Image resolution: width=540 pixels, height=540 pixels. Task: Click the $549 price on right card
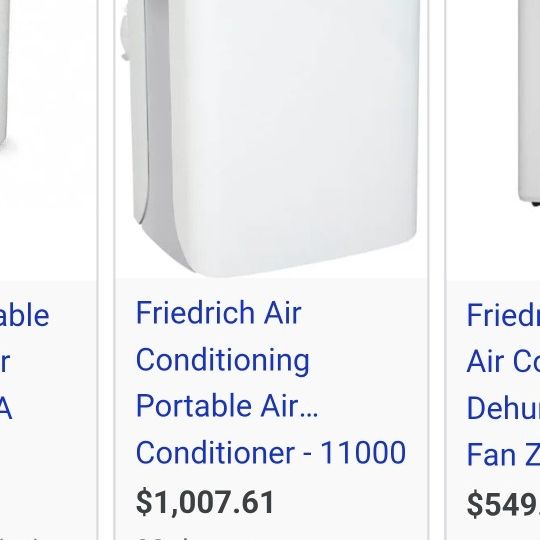503,505
